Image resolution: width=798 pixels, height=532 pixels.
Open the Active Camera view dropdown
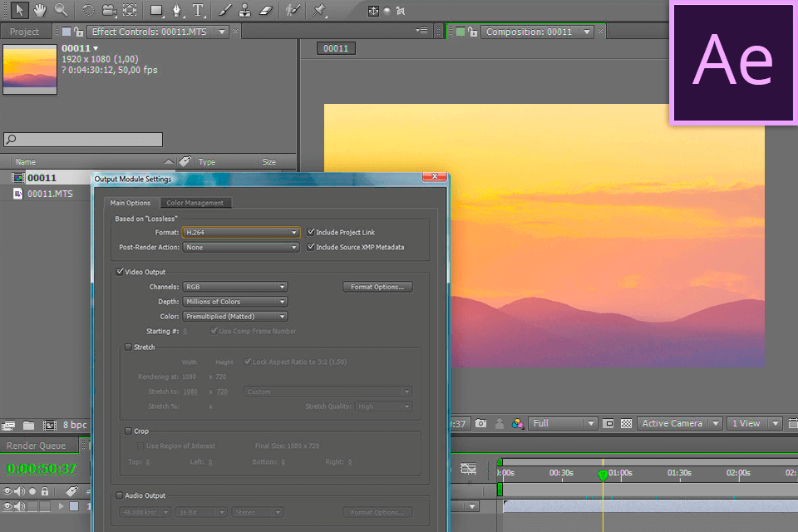(x=679, y=424)
